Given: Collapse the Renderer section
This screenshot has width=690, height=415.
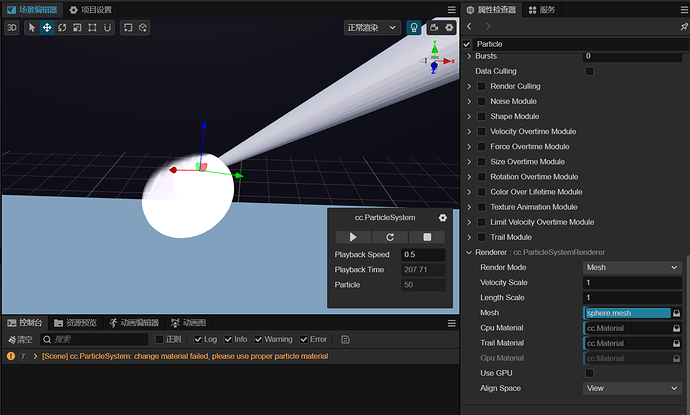Looking at the screenshot, I should click(469, 252).
